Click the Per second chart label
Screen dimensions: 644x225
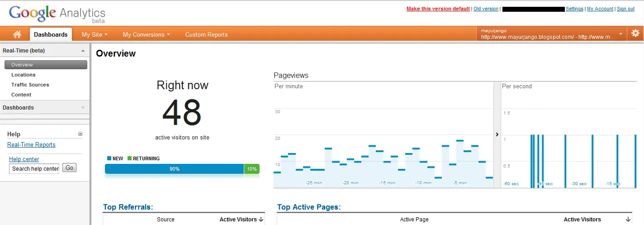click(x=517, y=86)
